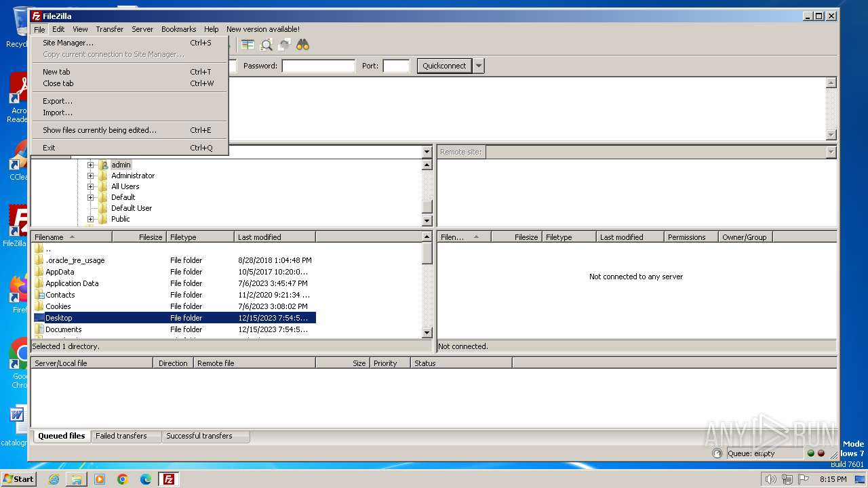Click the message log scrollbar down arrow
Screen dimensions: 868x488
click(831, 135)
